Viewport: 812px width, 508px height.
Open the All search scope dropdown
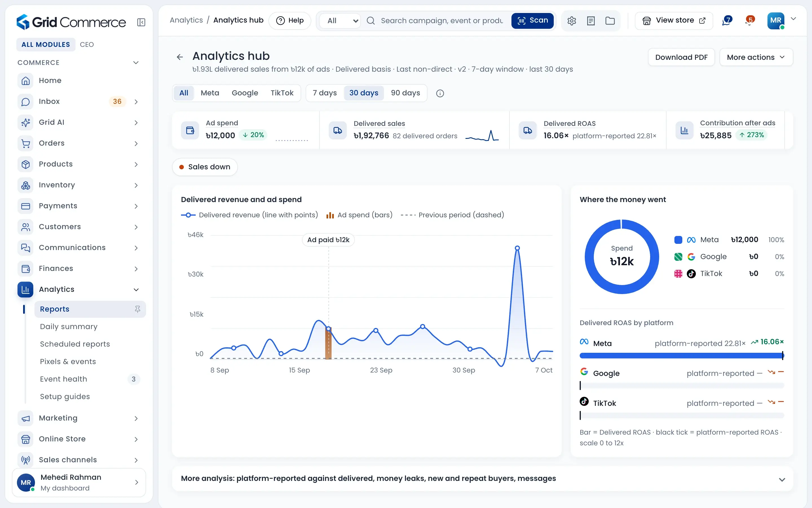click(340, 21)
